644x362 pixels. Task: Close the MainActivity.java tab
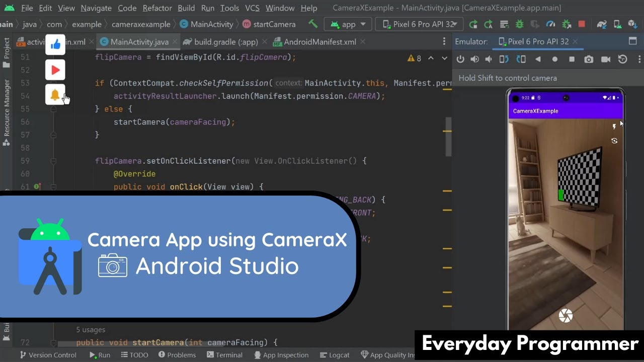[x=175, y=42]
